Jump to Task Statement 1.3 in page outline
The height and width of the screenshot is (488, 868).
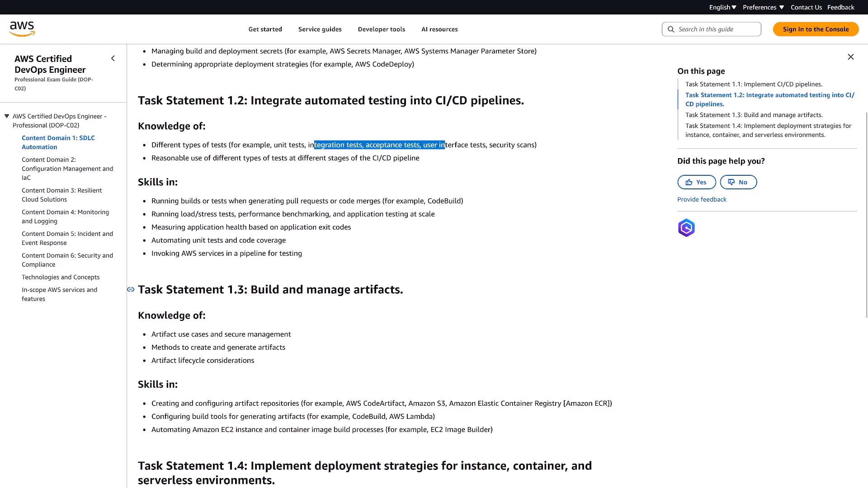(754, 115)
